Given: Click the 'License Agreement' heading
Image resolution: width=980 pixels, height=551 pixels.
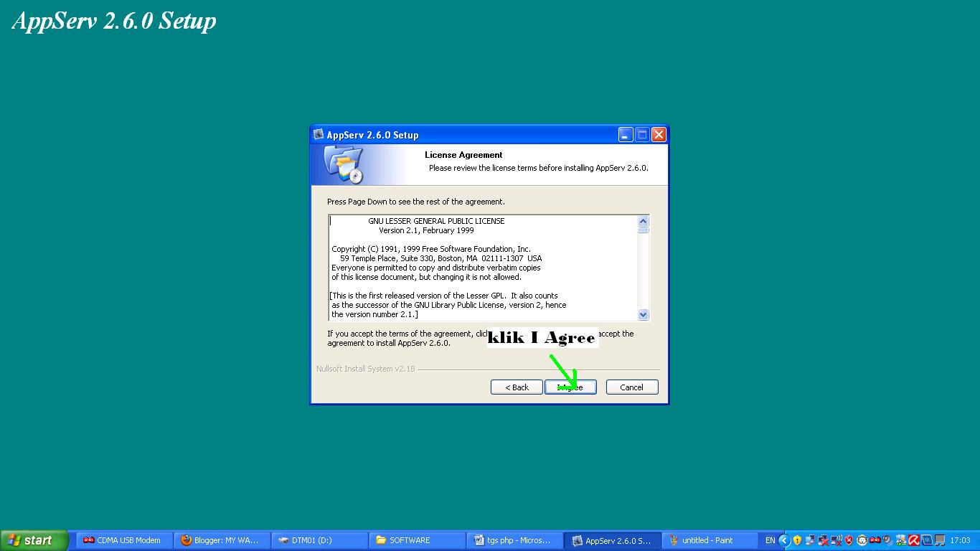Looking at the screenshot, I should tap(463, 155).
